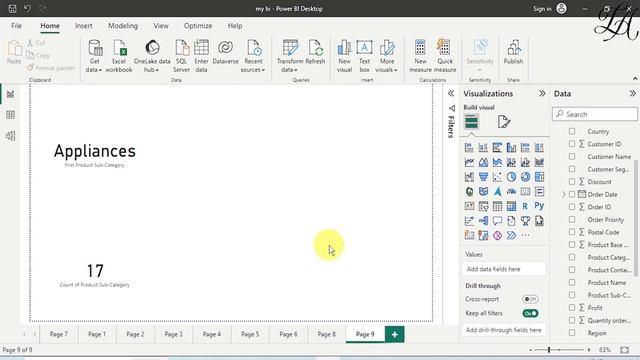Image resolution: width=640 pixels, height=360 pixels.
Task: Check the Discount field
Action: 572,182
